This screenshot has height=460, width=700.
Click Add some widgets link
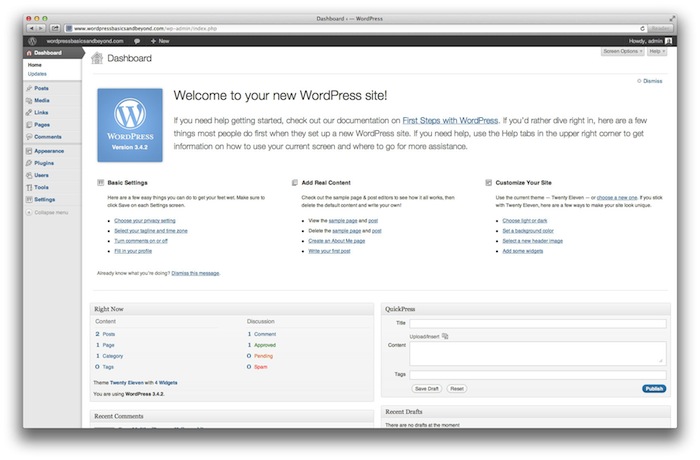coord(523,251)
